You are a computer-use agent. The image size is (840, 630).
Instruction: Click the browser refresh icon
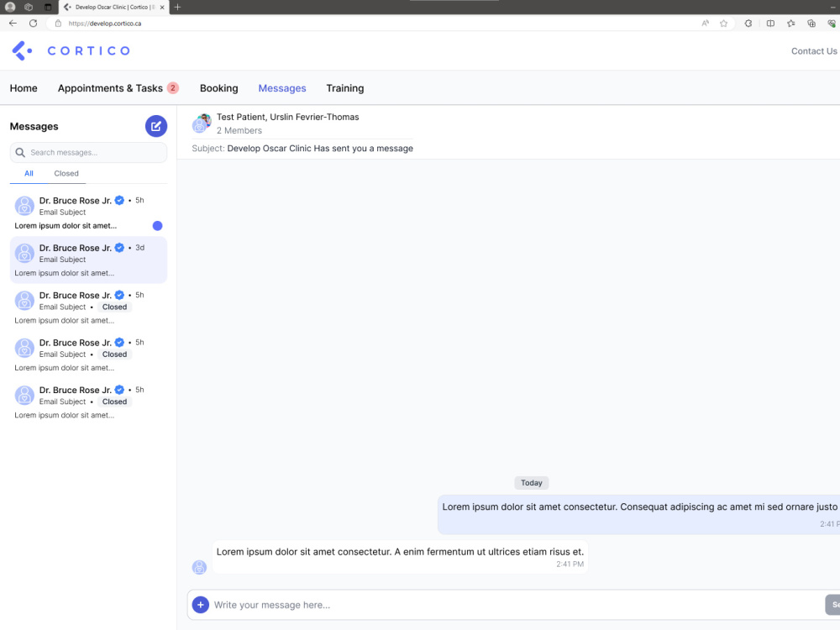pos(34,23)
